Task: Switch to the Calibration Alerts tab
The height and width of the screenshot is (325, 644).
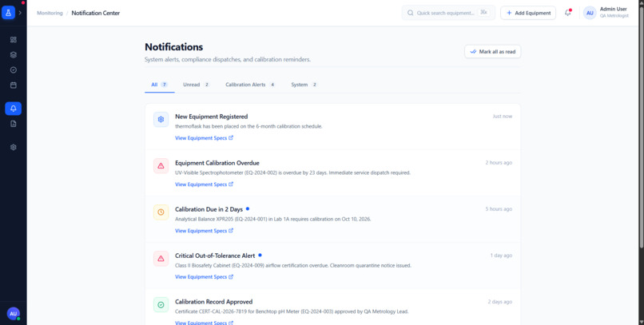Action: (x=250, y=85)
